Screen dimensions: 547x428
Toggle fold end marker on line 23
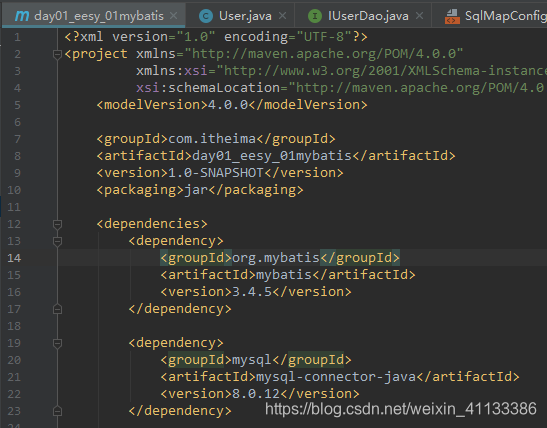[57, 411]
